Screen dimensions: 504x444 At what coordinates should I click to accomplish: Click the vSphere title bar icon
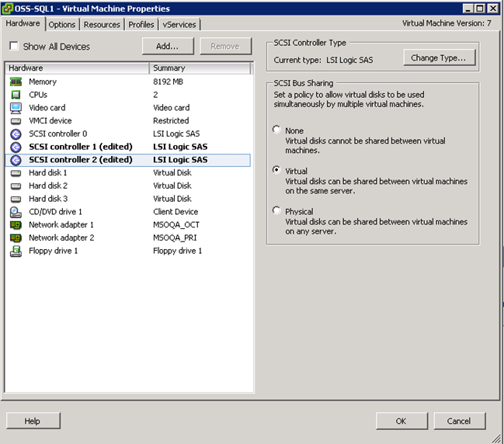[8, 9]
